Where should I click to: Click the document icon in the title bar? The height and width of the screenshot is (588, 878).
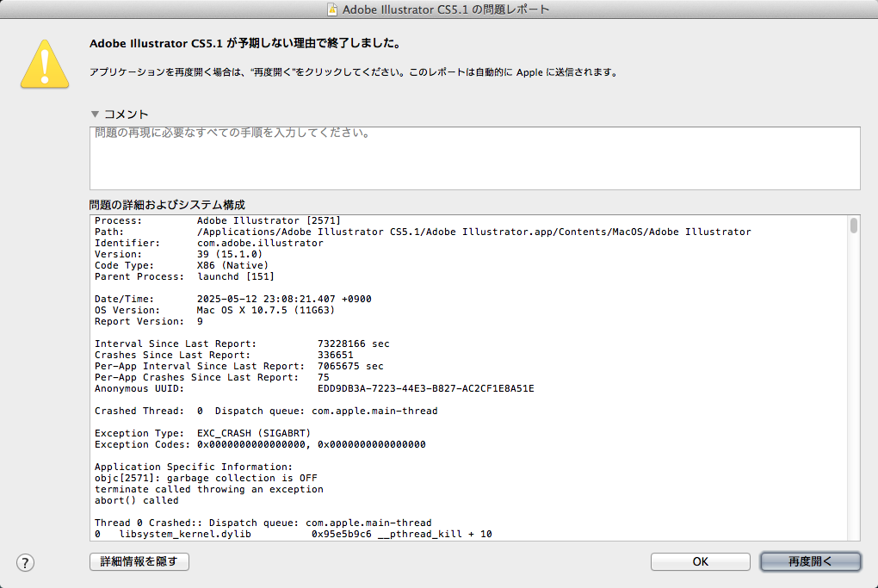point(332,9)
